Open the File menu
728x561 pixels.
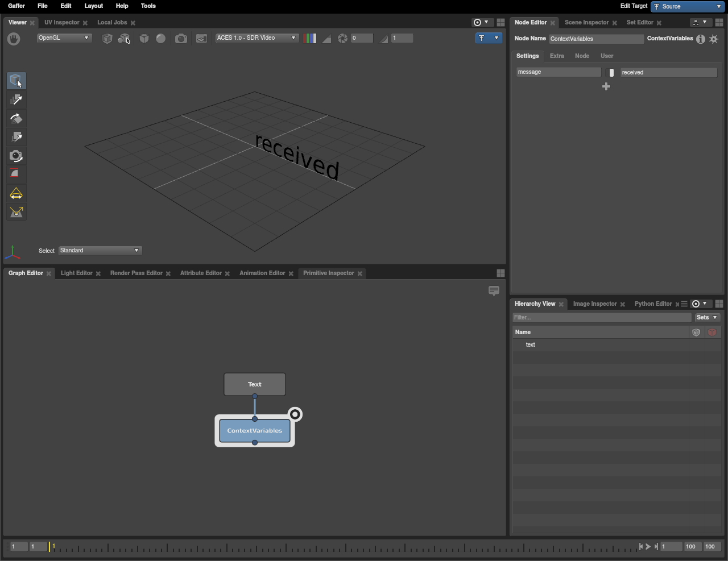tap(42, 6)
